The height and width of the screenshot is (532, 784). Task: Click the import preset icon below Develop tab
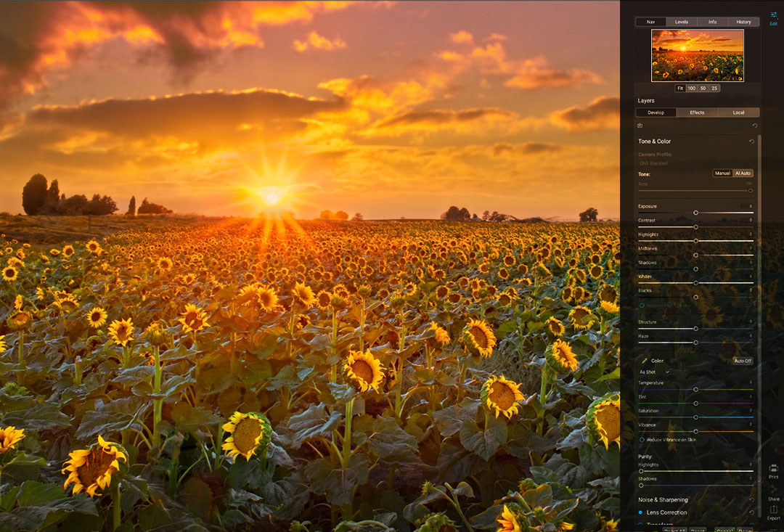point(640,126)
